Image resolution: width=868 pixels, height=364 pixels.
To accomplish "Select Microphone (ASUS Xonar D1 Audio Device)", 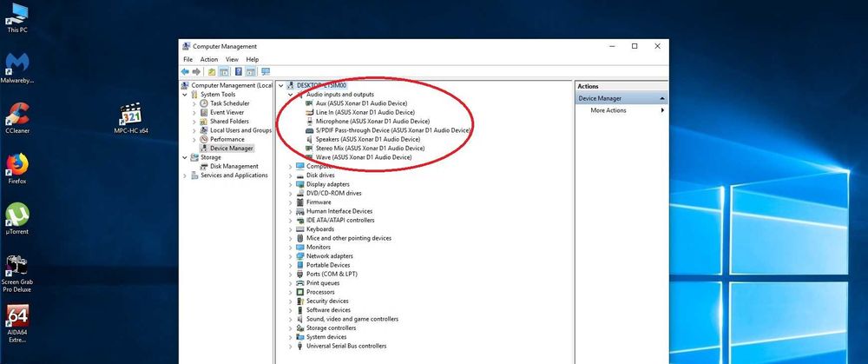I will pyautogui.click(x=372, y=122).
